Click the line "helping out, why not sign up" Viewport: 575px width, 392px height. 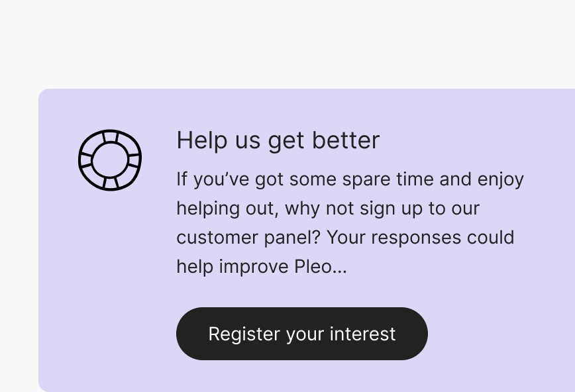point(327,209)
